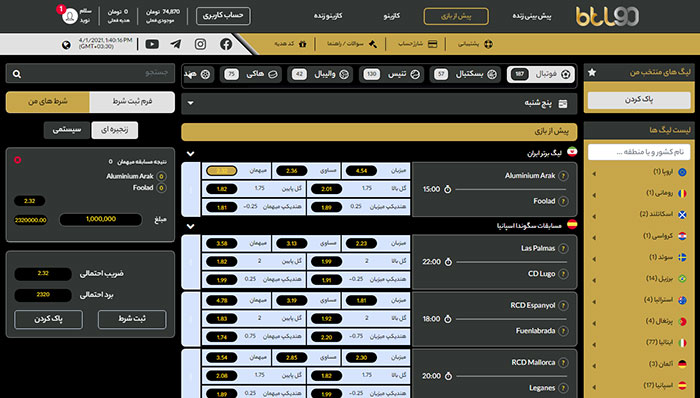Click the question icon next to Fuenlabrada
Screen dimensions: 700x398
pos(563,331)
